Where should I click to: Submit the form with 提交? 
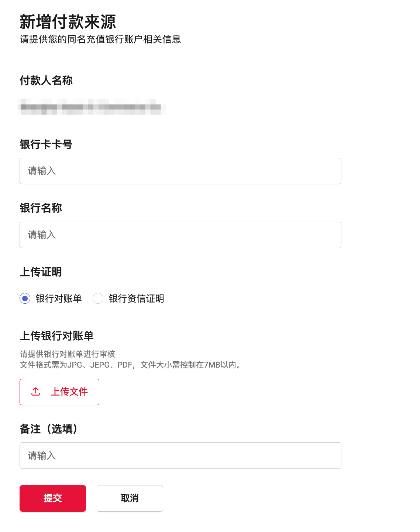click(x=53, y=498)
